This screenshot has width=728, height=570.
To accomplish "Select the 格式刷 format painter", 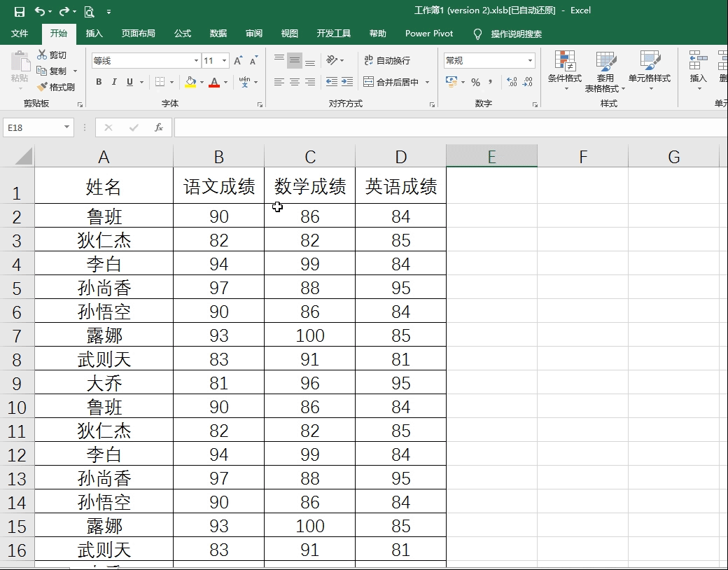I will pyautogui.click(x=56, y=87).
